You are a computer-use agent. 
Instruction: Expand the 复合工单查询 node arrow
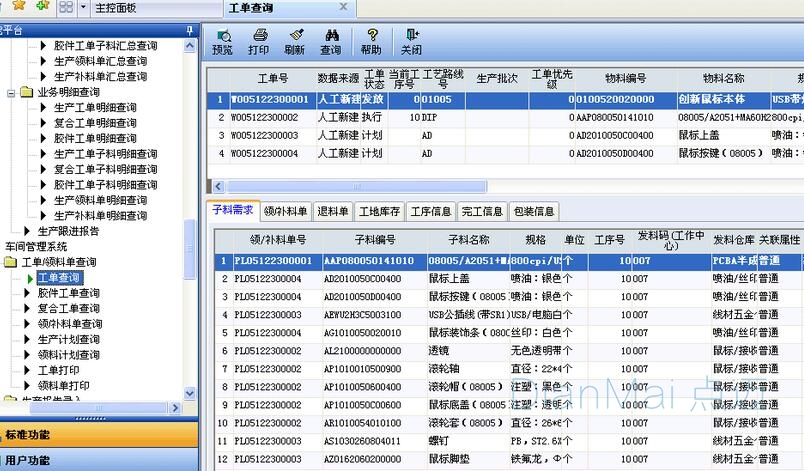point(27,309)
